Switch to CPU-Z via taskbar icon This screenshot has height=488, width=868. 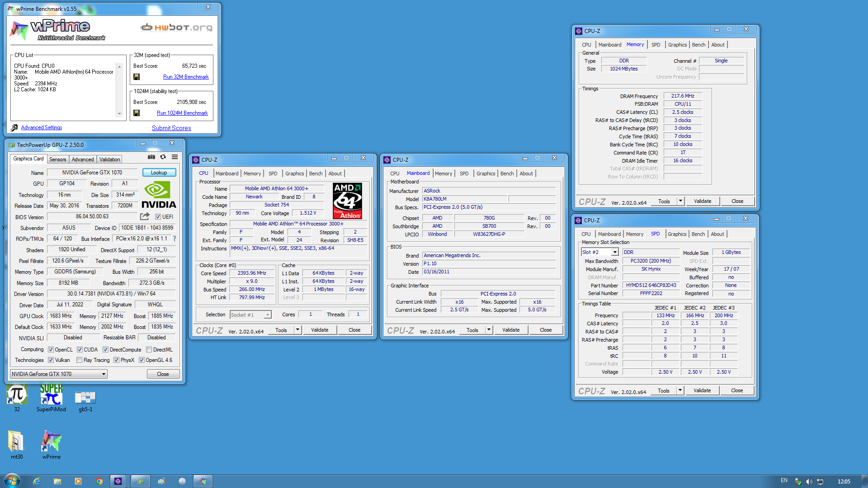[118, 481]
